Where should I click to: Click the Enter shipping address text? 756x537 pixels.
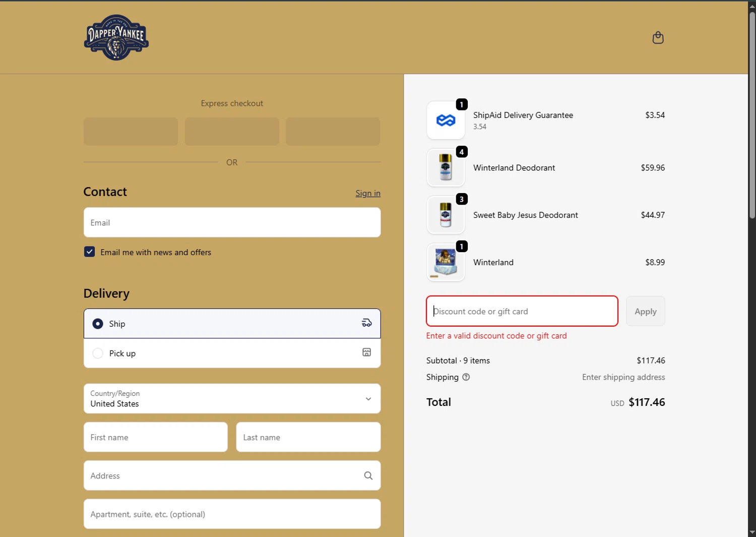(x=623, y=377)
